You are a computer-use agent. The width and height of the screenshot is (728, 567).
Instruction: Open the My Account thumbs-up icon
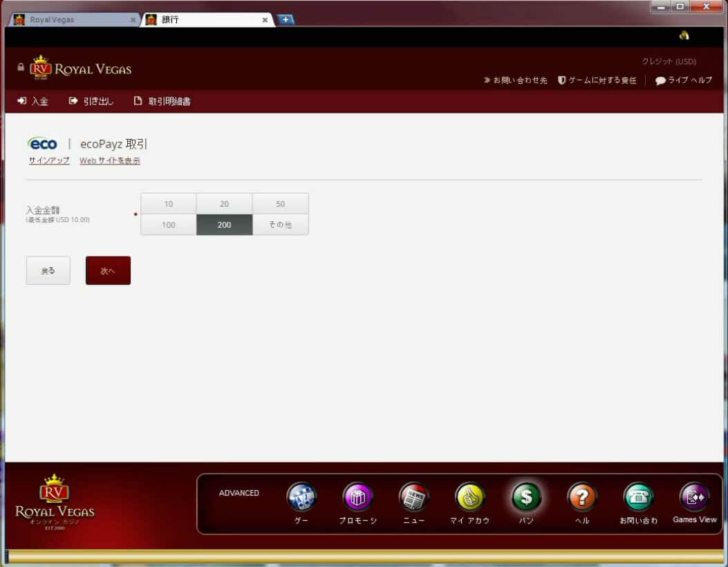470,497
